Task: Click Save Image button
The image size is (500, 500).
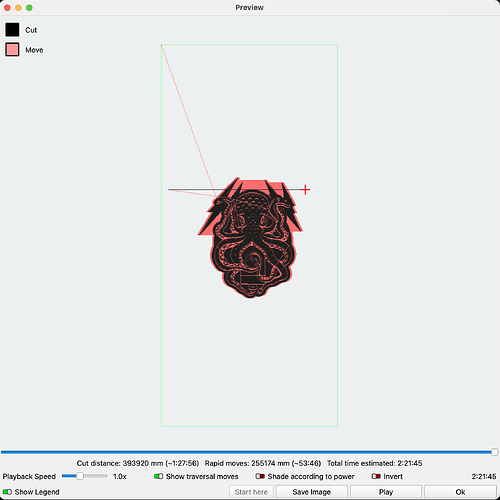Action: [312, 492]
